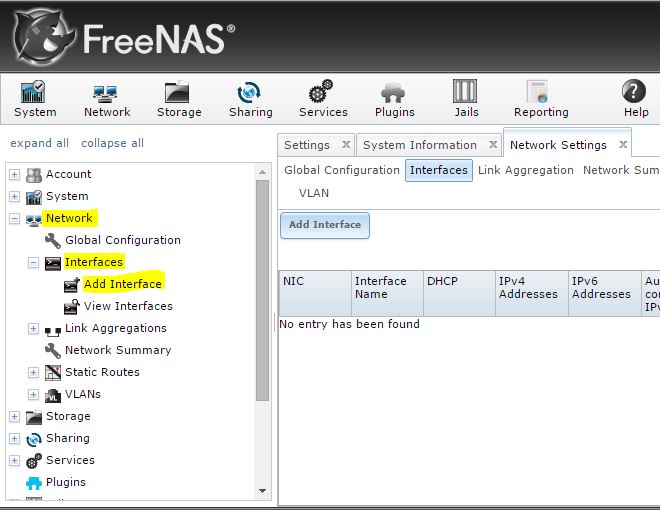Click the Interfaces tree icon

(53, 263)
